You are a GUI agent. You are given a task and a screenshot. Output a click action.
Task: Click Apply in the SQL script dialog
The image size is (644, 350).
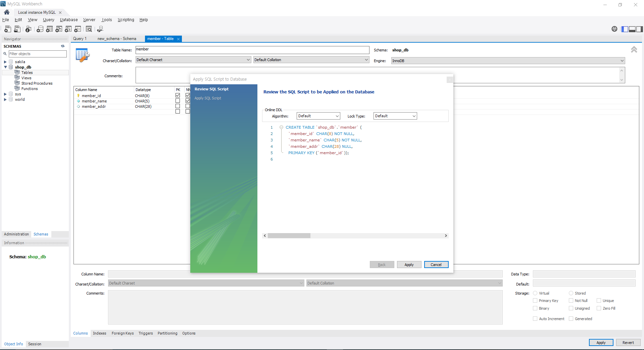(409, 265)
